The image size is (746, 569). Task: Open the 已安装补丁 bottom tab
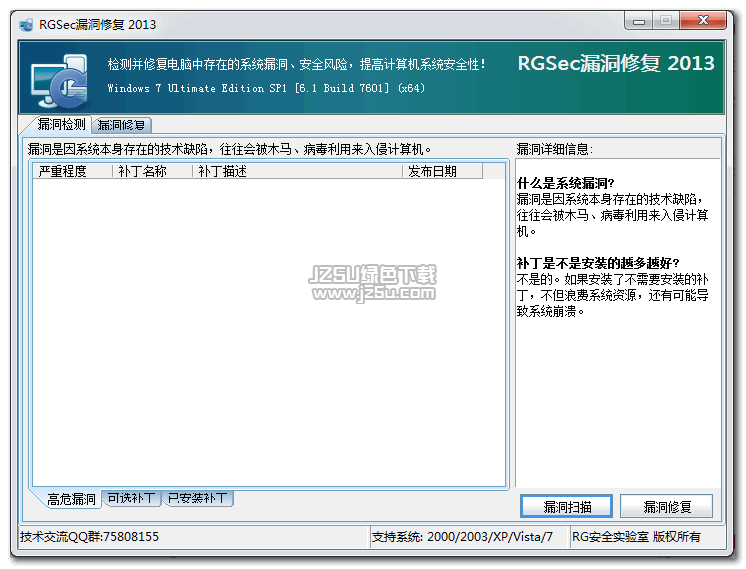pyautogui.click(x=197, y=498)
